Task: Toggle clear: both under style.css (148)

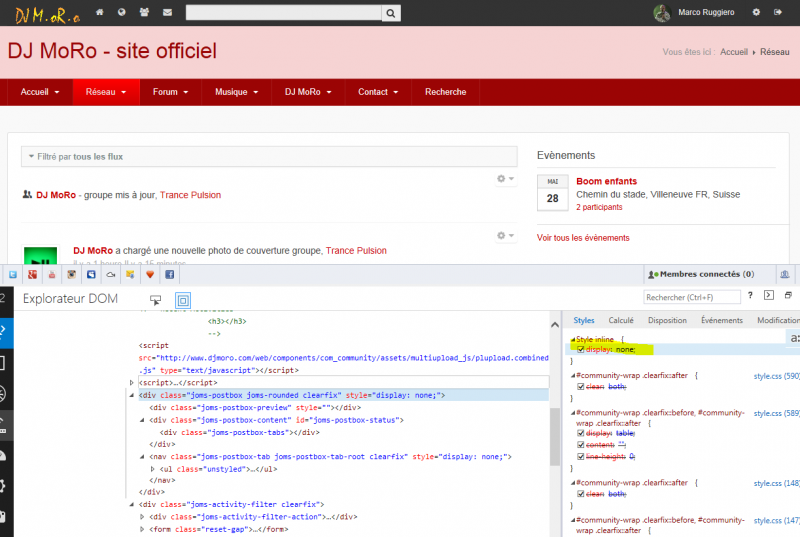Action: point(580,494)
